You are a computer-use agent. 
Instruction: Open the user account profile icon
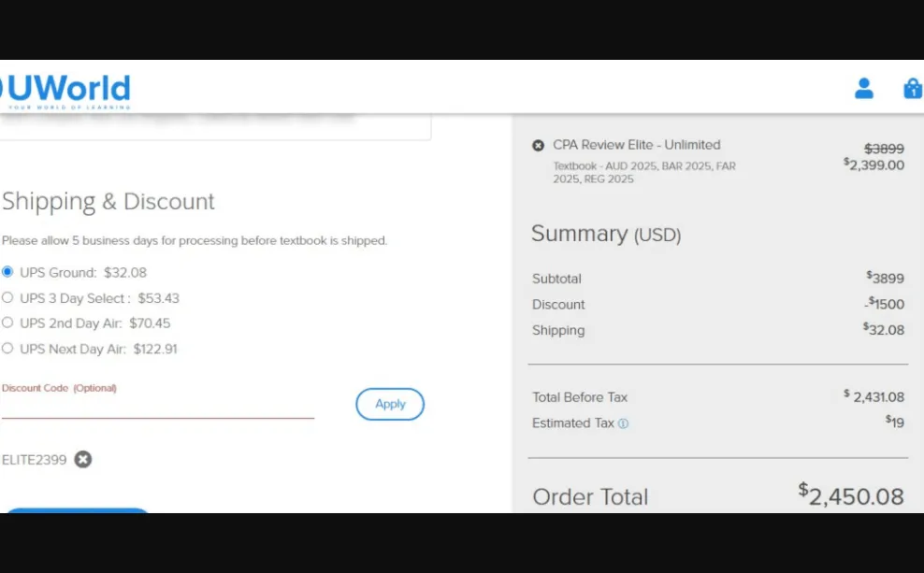click(x=864, y=89)
